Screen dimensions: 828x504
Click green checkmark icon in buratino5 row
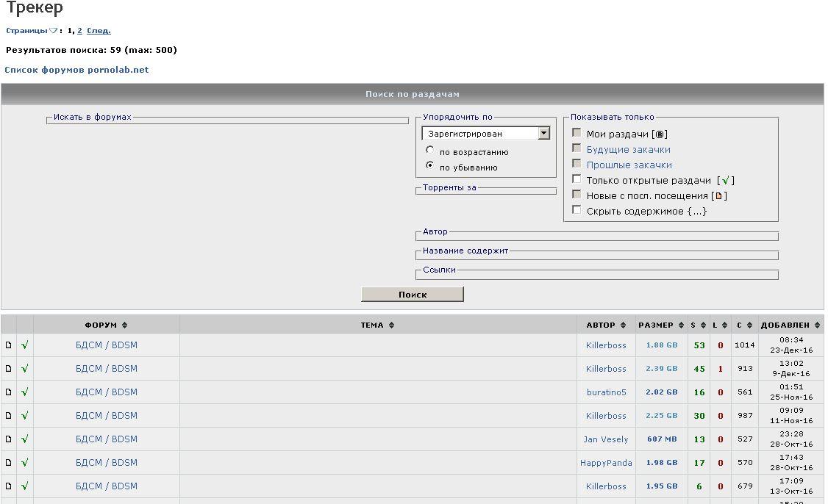[x=24, y=392]
